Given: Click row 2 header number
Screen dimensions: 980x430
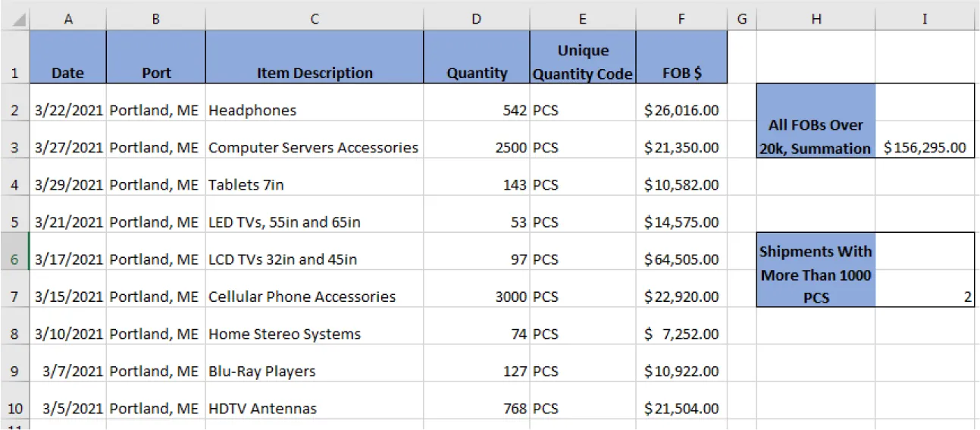Looking at the screenshot, I should pyautogui.click(x=15, y=110).
